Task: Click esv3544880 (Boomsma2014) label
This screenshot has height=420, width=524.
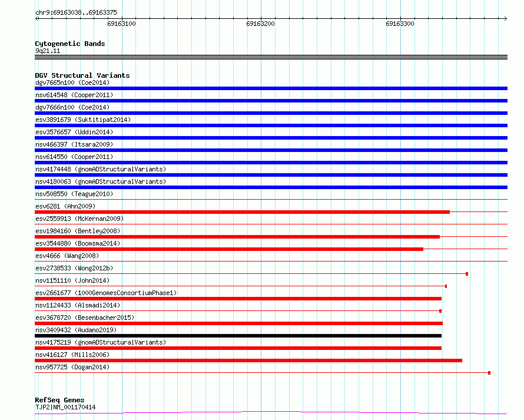Action: point(78,243)
